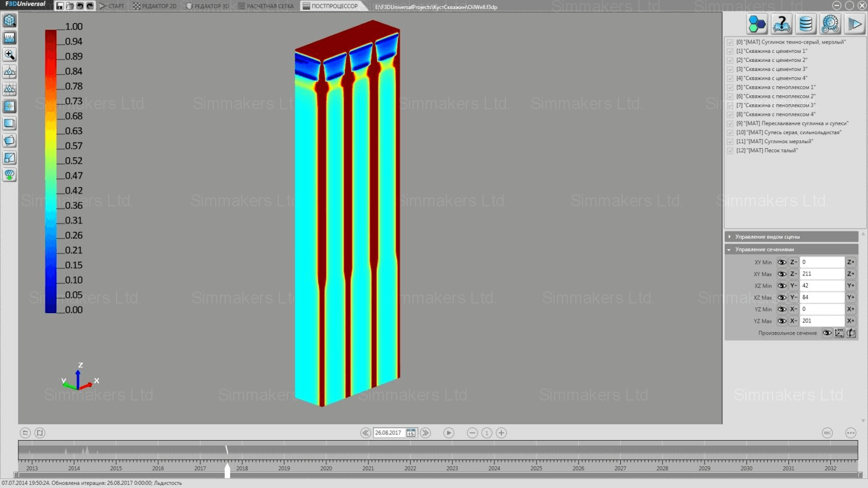
Task: Click the arbitrary section cube-plane icon
Action: [x=851, y=333]
